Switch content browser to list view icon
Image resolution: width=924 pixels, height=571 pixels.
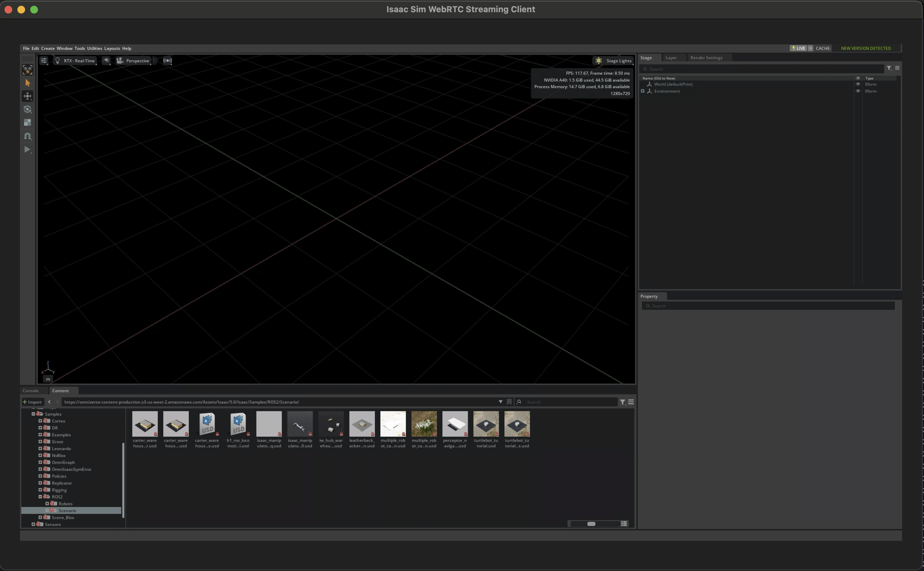pos(624,524)
